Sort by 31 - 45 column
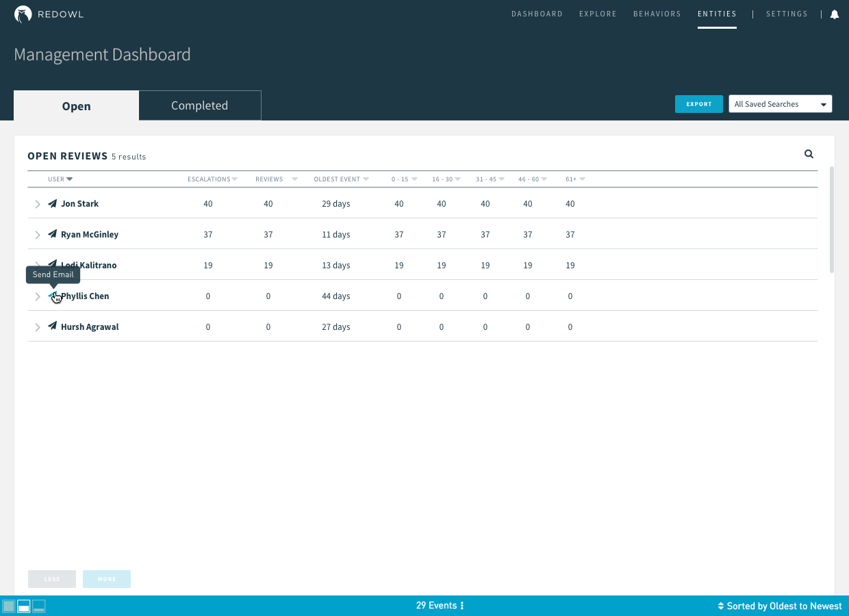This screenshot has height=616, width=849. tap(490, 179)
